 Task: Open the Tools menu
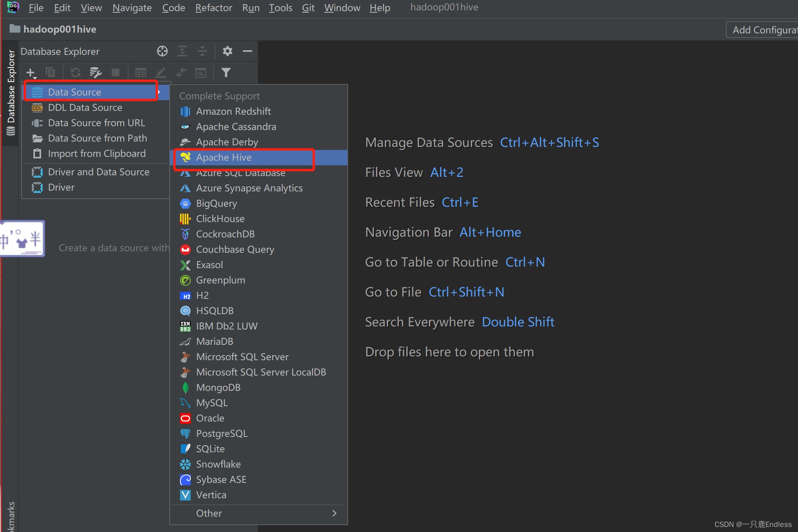[x=280, y=8]
